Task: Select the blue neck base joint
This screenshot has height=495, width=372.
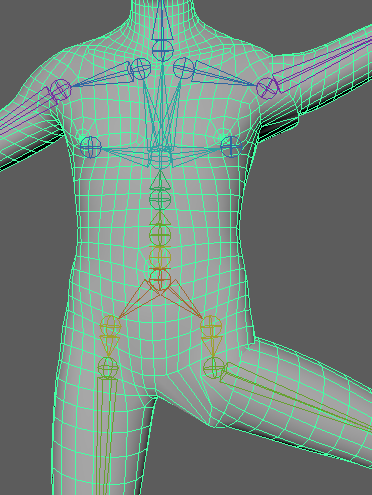Action: coord(162,50)
